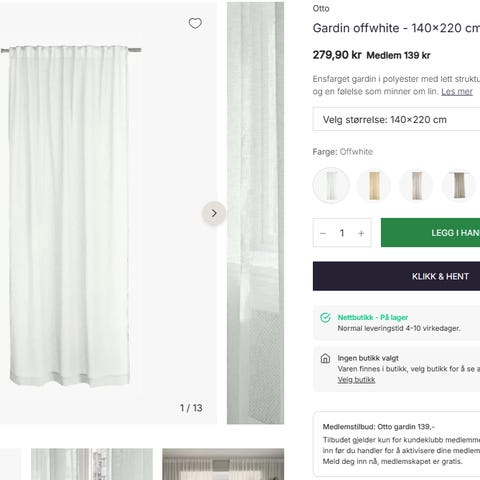The width and height of the screenshot is (480, 480).
Task: Add item with LEGG I HANDLEKURV button
Action: (x=430, y=233)
